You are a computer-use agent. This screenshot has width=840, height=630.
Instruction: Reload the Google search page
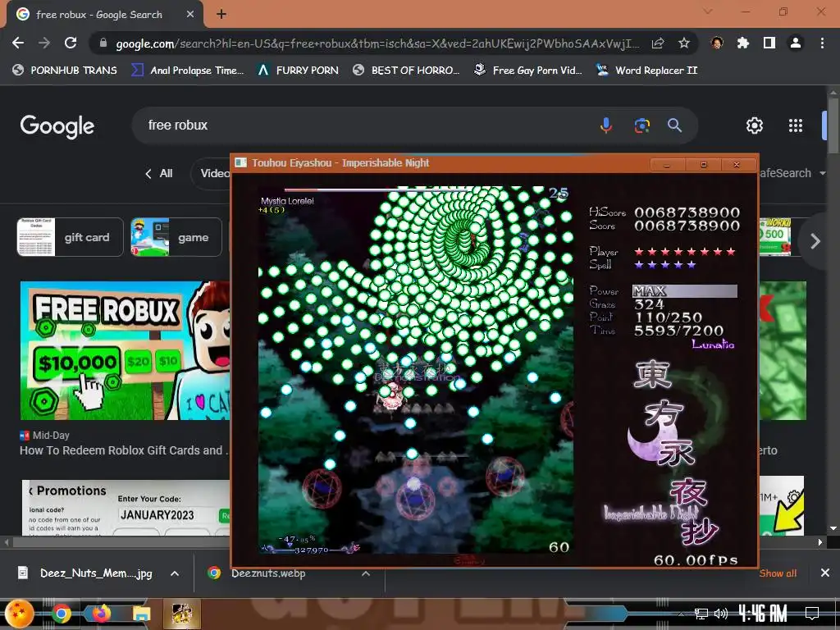71,43
